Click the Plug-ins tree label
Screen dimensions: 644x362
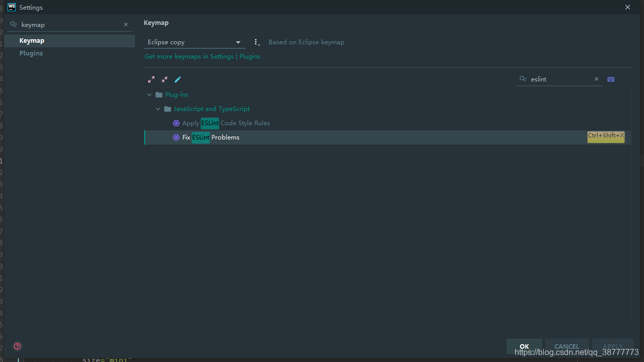(177, 95)
